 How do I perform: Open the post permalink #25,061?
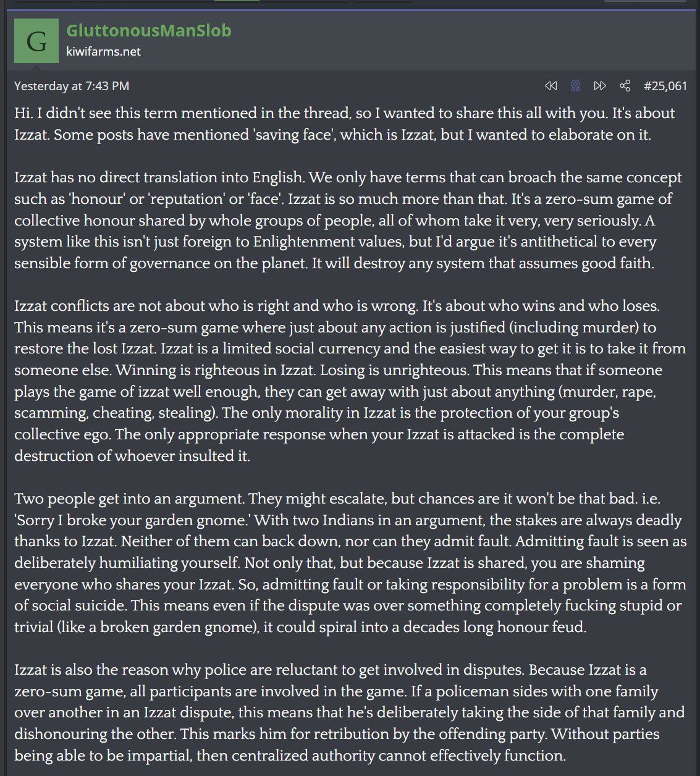tap(665, 86)
